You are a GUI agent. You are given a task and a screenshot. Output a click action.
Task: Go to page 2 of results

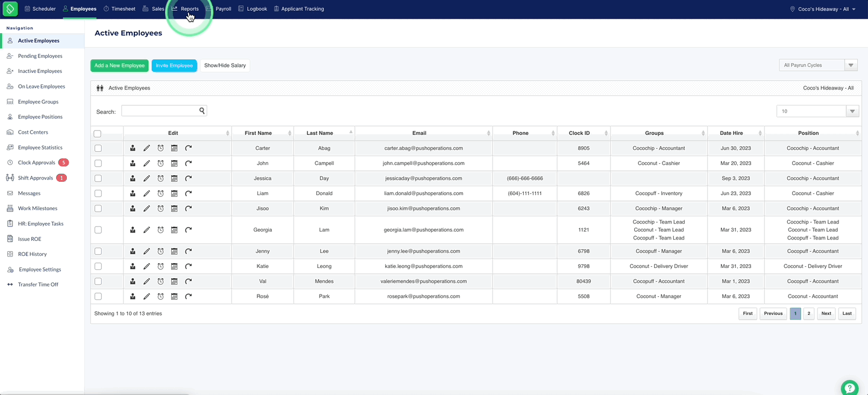tap(809, 313)
